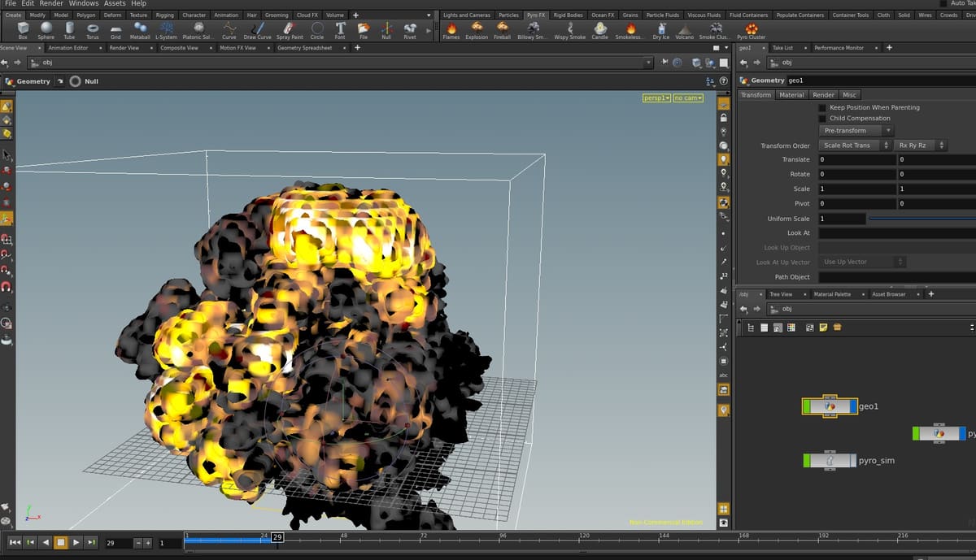Jump to the first frame
This screenshot has width=976, height=560.
pos(14,542)
